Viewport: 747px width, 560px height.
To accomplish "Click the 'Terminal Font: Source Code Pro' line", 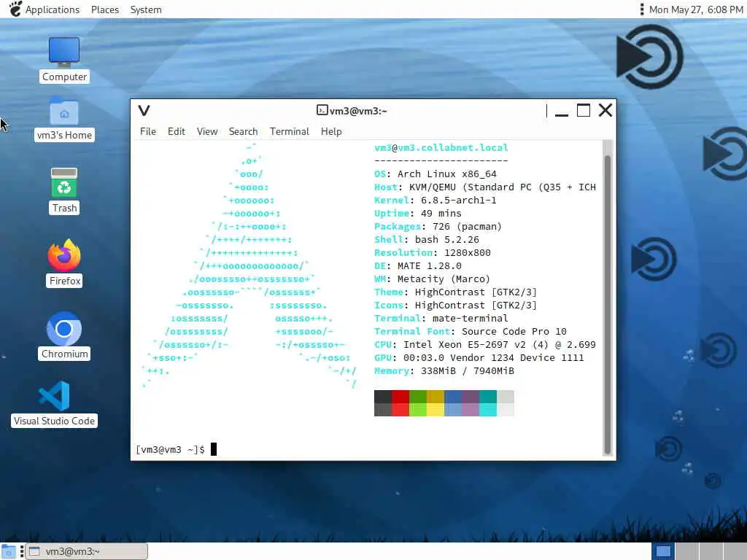I will [x=471, y=332].
